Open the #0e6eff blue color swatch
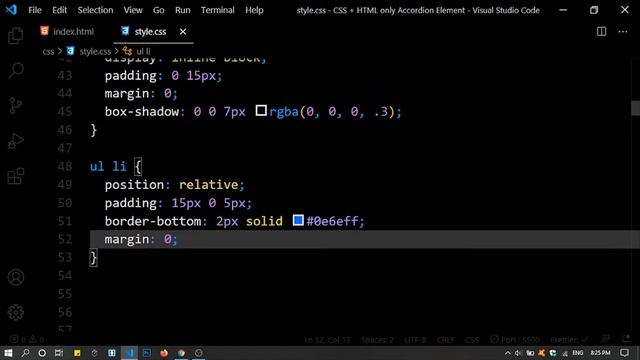This screenshot has height=360, width=640. [298, 220]
